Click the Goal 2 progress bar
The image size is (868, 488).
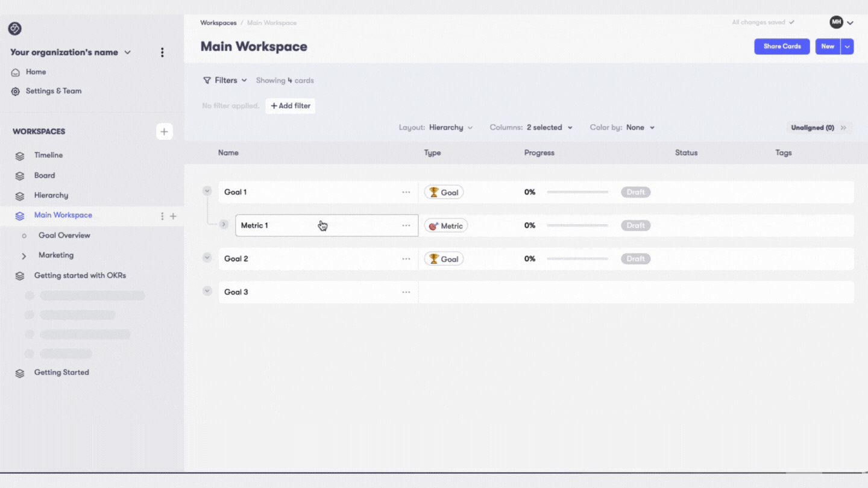click(x=577, y=259)
